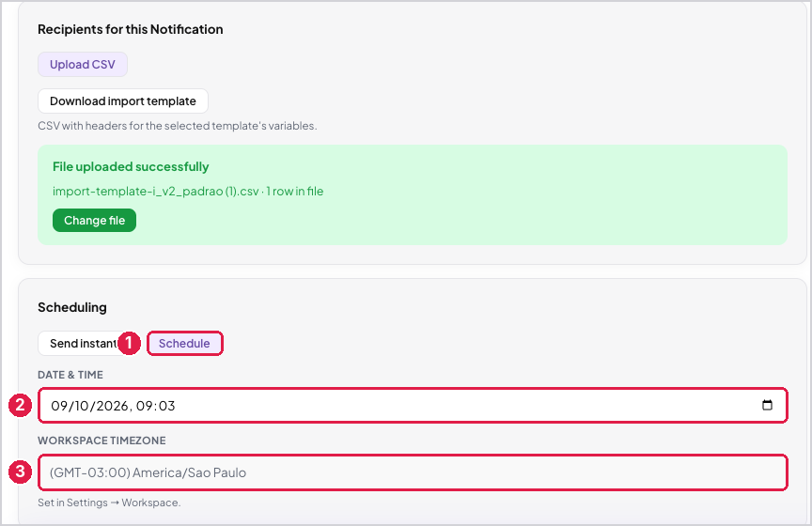This screenshot has width=812, height=526.
Task: Select the minutes 03 segment in time
Action: pyautogui.click(x=167, y=406)
